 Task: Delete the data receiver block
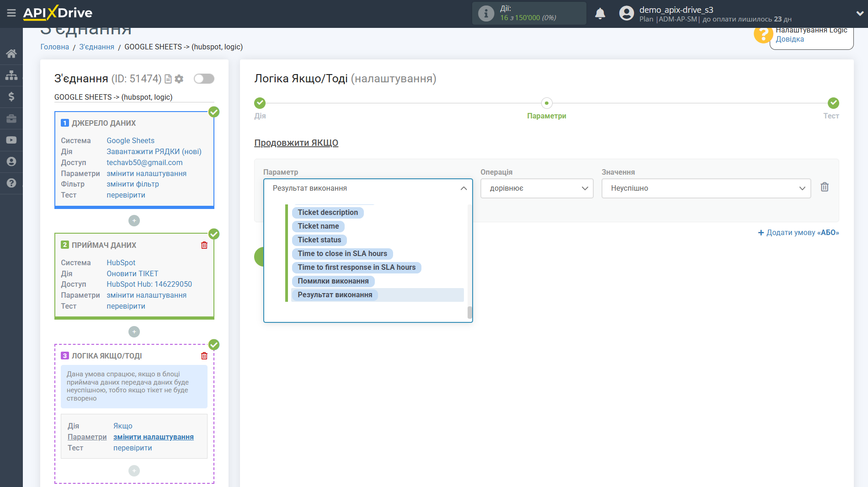(204, 245)
